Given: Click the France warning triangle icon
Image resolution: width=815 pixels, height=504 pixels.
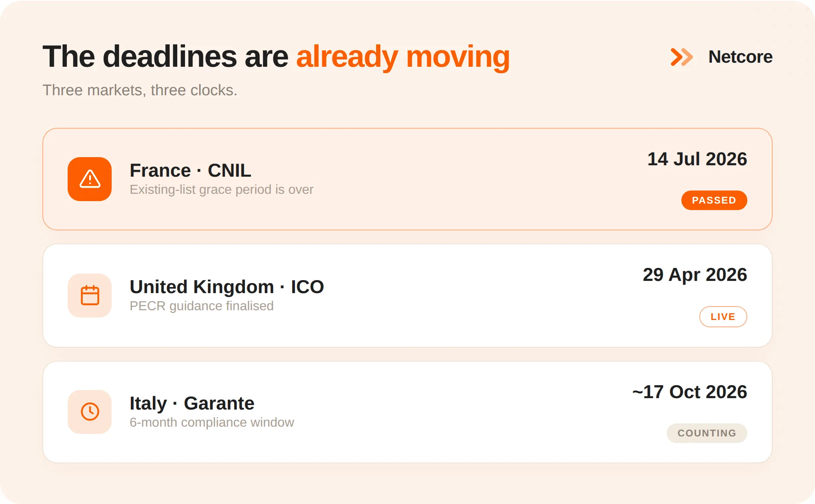Looking at the screenshot, I should tap(90, 179).
